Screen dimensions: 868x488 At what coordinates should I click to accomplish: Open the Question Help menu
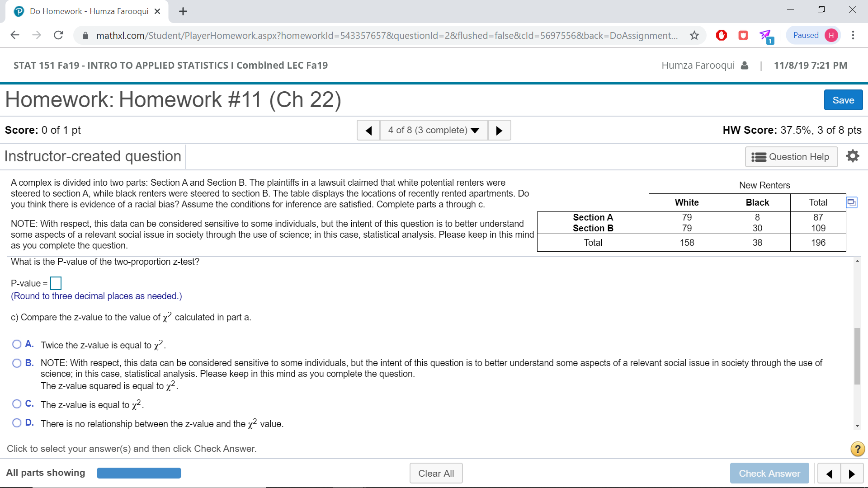pyautogui.click(x=791, y=157)
